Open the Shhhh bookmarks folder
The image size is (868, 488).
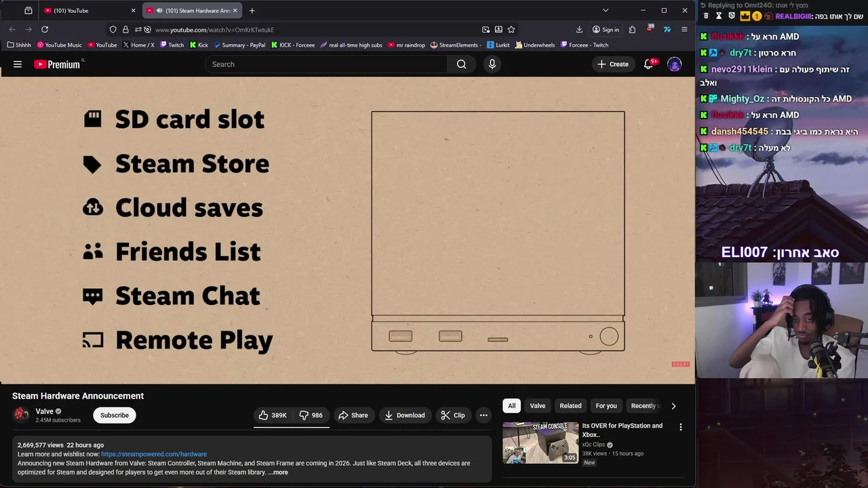tap(19, 45)
